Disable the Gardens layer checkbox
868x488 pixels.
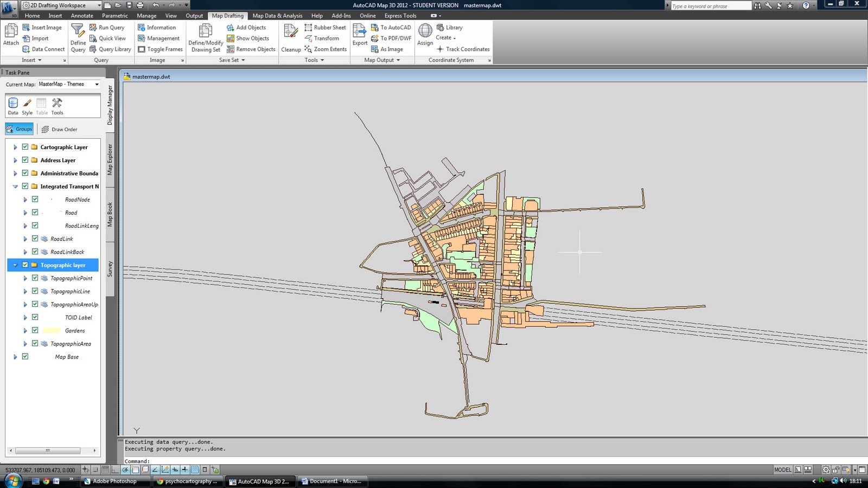35,330
